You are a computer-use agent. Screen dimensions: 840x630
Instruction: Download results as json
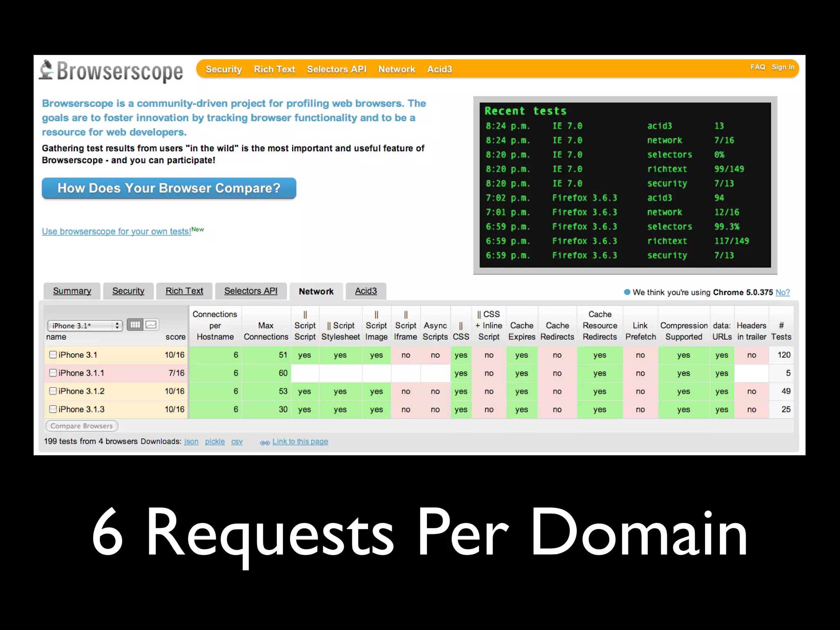[x=191, y=441]
